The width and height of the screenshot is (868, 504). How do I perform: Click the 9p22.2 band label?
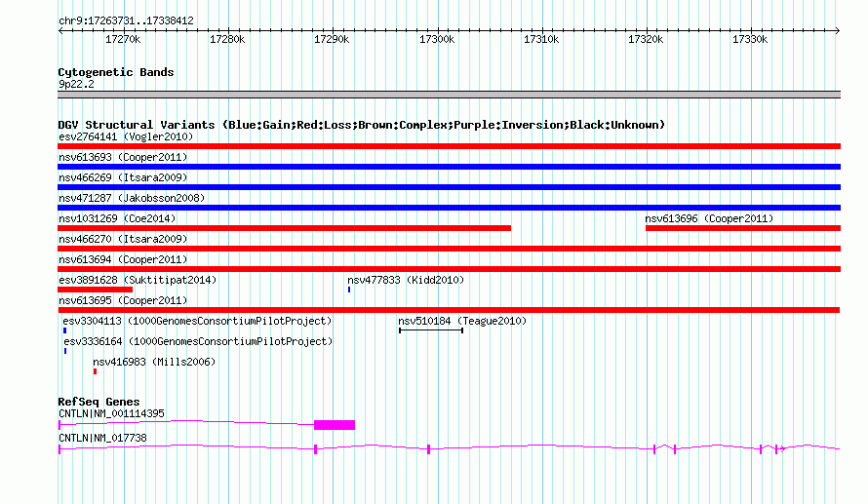[76, 84]
